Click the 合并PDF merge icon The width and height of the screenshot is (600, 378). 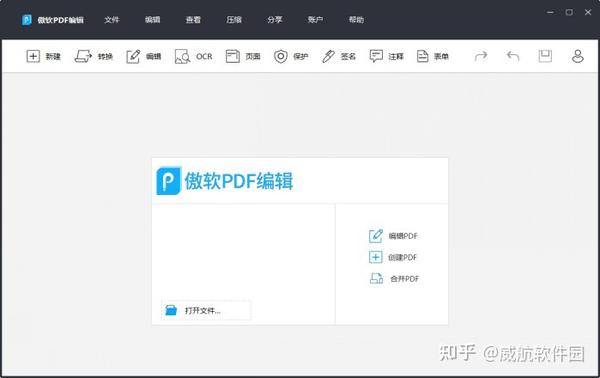tap(376, 279)
